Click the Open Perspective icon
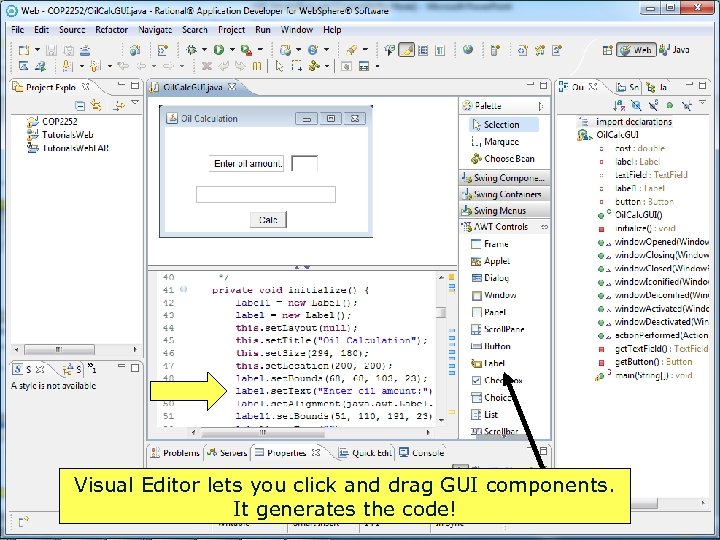 (608, 50)
